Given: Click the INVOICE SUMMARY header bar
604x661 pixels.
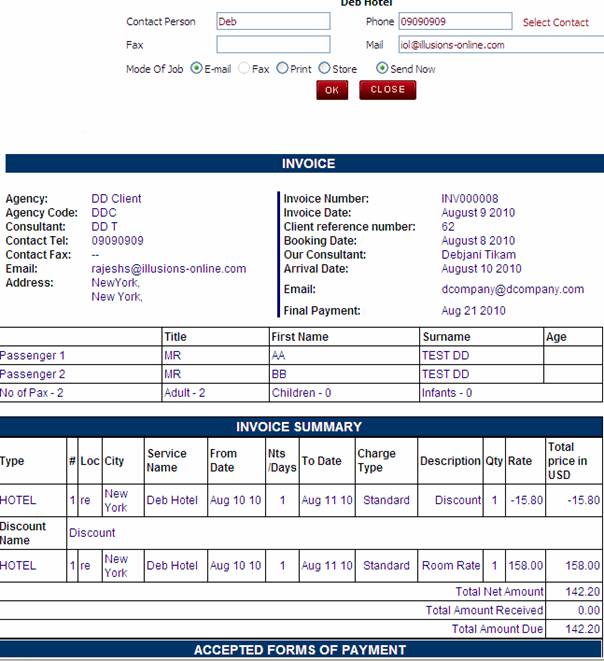Looking at the screenshot, I should click(x=299, y=427).
